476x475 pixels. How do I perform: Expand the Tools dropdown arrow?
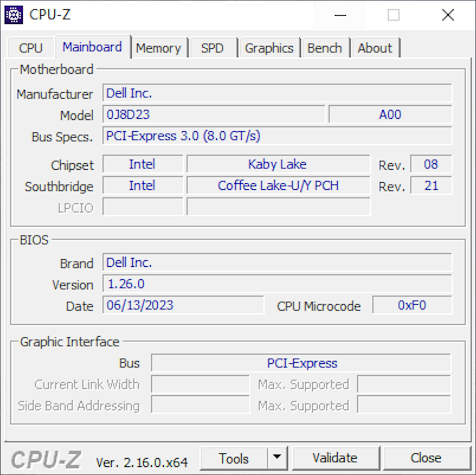(277, 458)
